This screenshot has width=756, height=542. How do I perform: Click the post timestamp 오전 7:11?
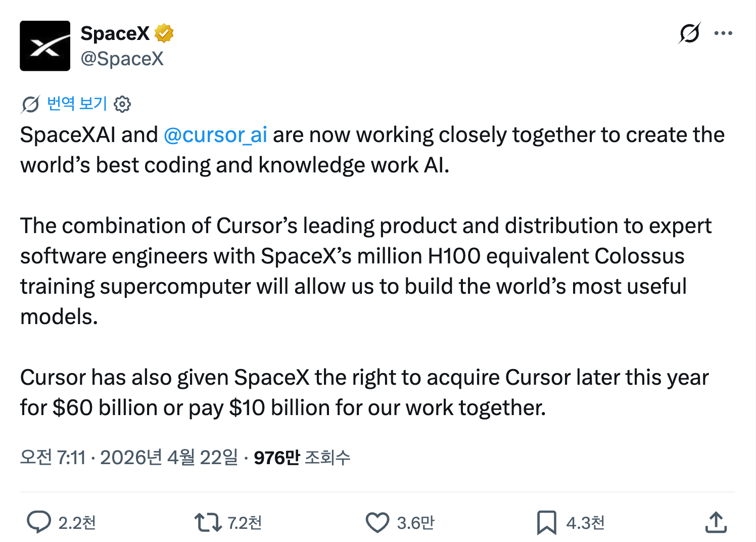(53, 458)
